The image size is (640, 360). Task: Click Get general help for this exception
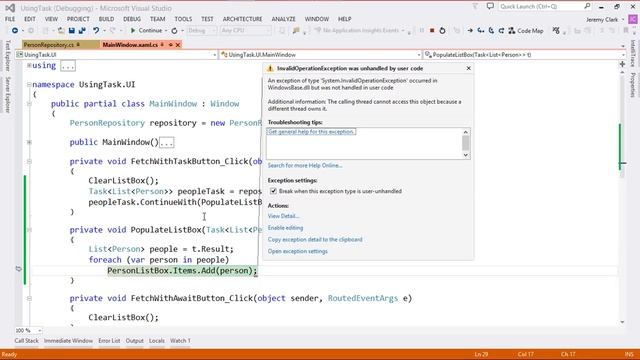311,132
